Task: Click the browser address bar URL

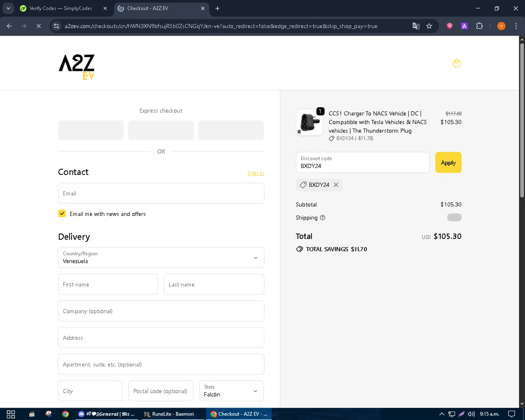Action: 221,26
